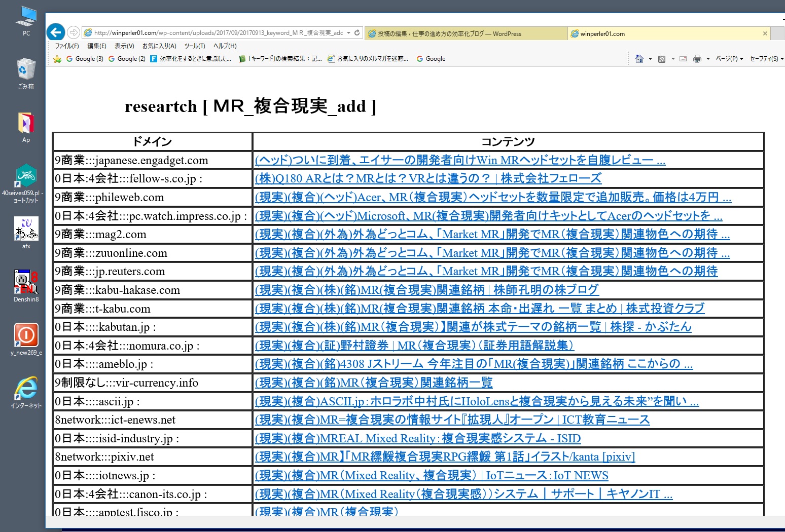Select the Denshin8 desktop icon

tap(26, 286)
